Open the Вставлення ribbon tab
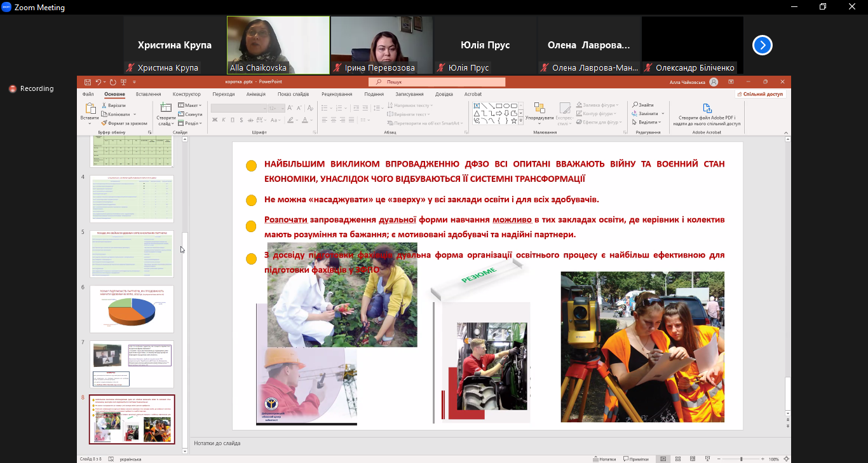Image resolution: width=868 pixels, height=463 pixels. tap(148, 94)
